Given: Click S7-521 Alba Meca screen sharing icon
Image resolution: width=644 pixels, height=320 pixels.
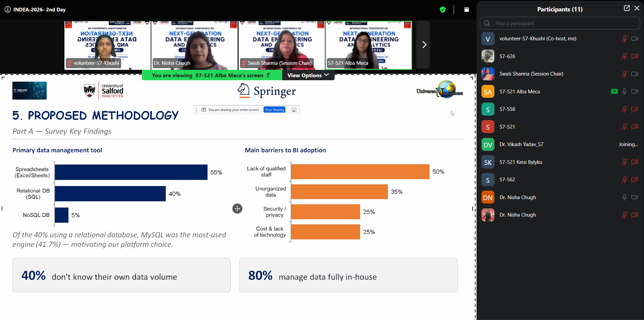Looking at the screenshot, I should [614, 91].
